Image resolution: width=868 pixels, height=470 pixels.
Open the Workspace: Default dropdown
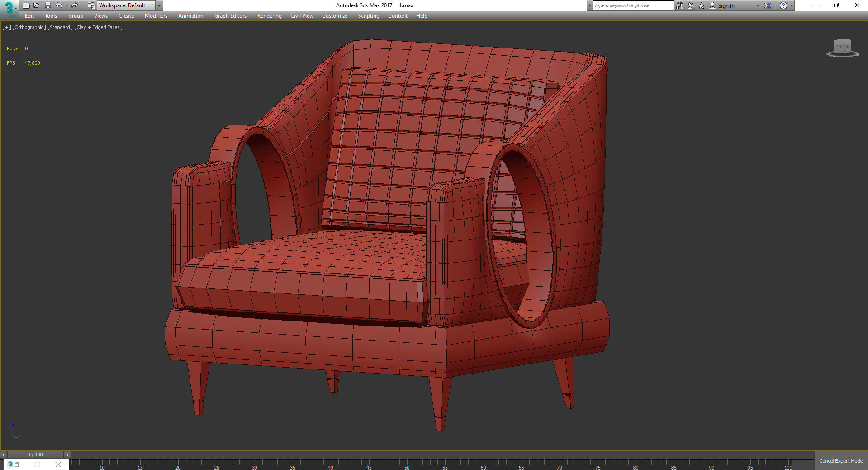(126, 5)
